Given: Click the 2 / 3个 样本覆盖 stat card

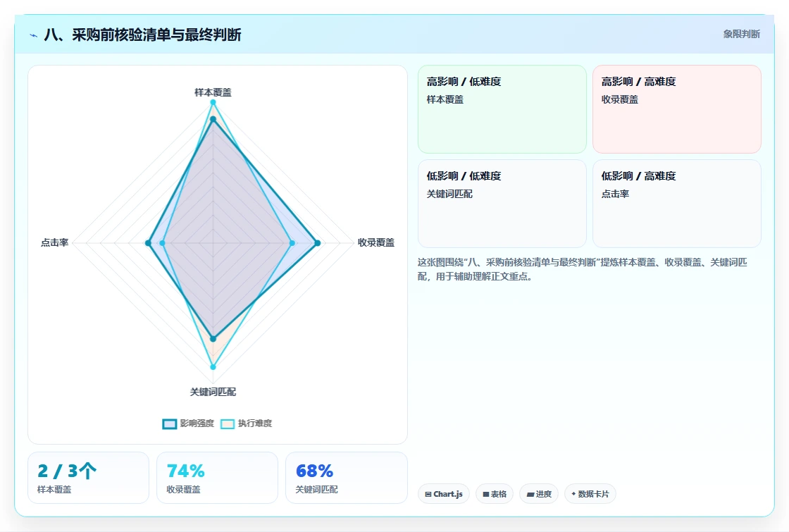Looking at the screenshot, I should (88, 478).
